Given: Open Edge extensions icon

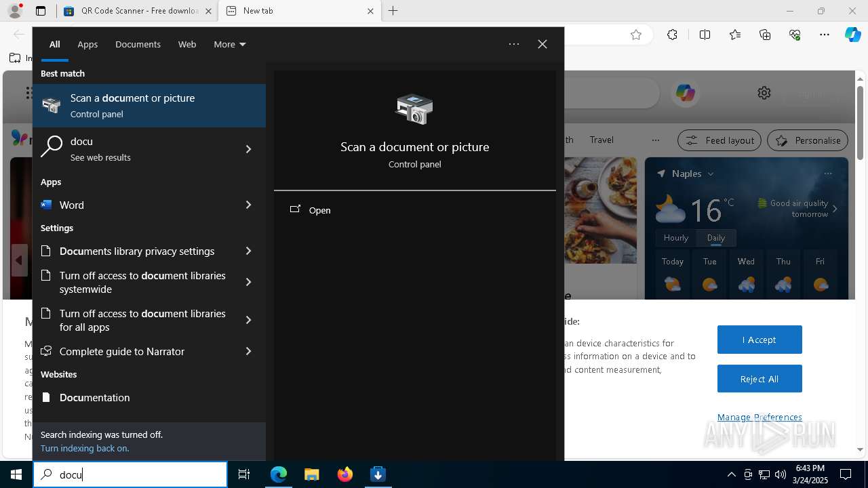Looking at the screenshot, I should 672,35.
